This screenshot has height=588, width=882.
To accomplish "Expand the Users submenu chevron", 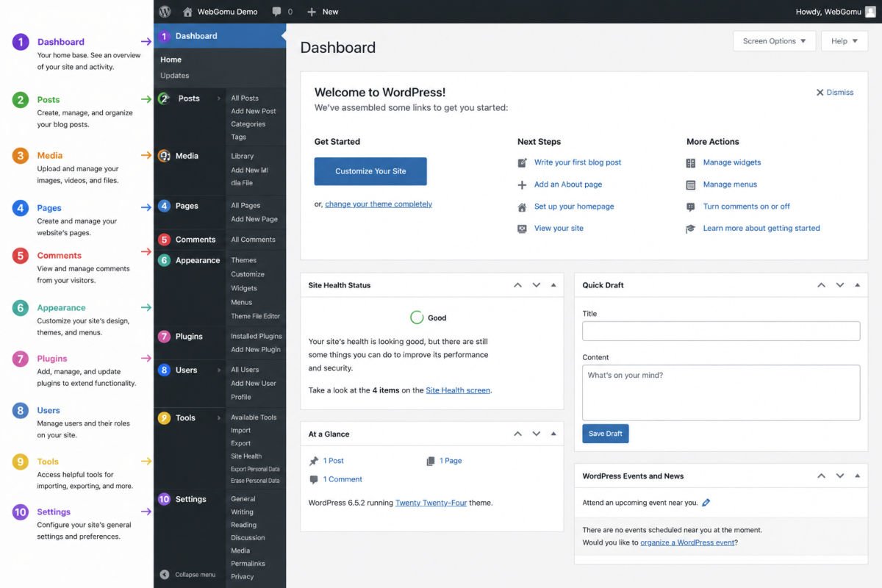I will 218,370.
